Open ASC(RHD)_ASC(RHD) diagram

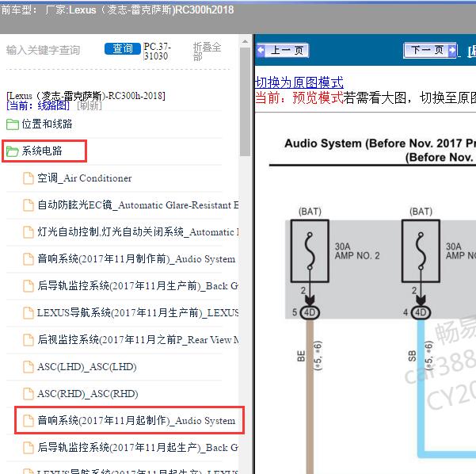[x=88, y=394]
